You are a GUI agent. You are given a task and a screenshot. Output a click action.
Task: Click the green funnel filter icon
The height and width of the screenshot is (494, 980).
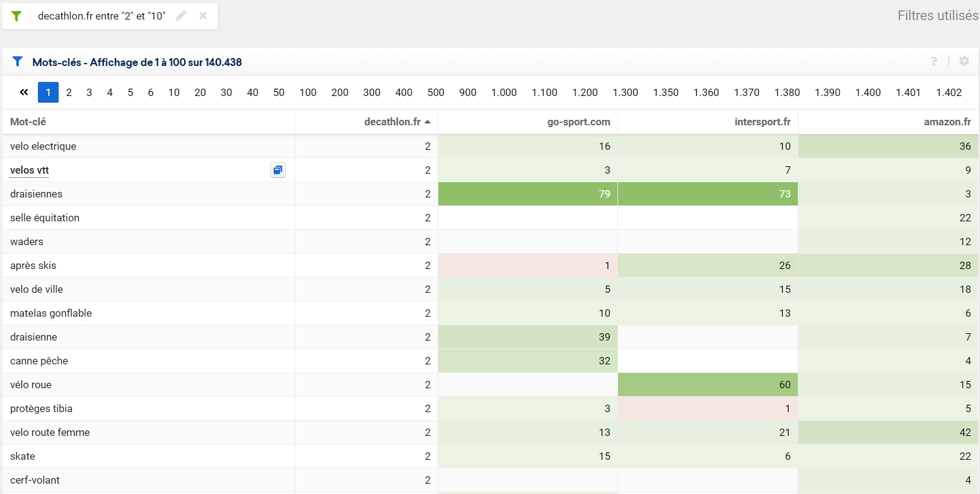tap(17, 16)
